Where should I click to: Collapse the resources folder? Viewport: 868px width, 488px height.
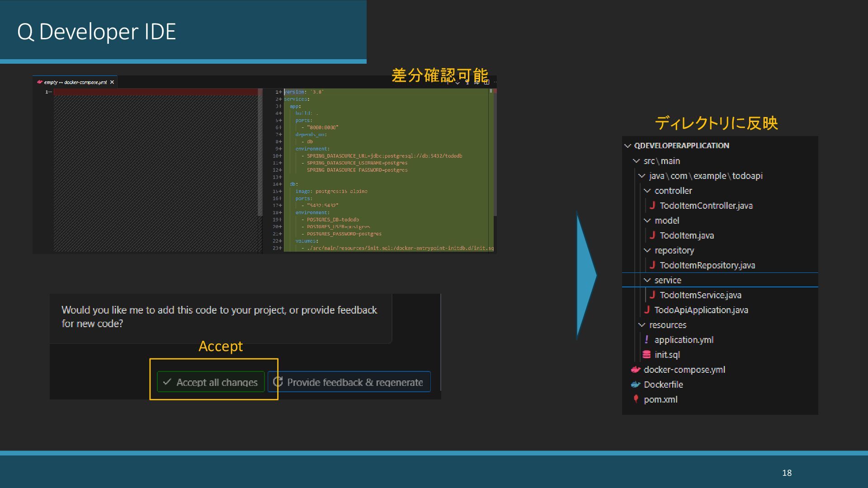(x=642, y=325)
